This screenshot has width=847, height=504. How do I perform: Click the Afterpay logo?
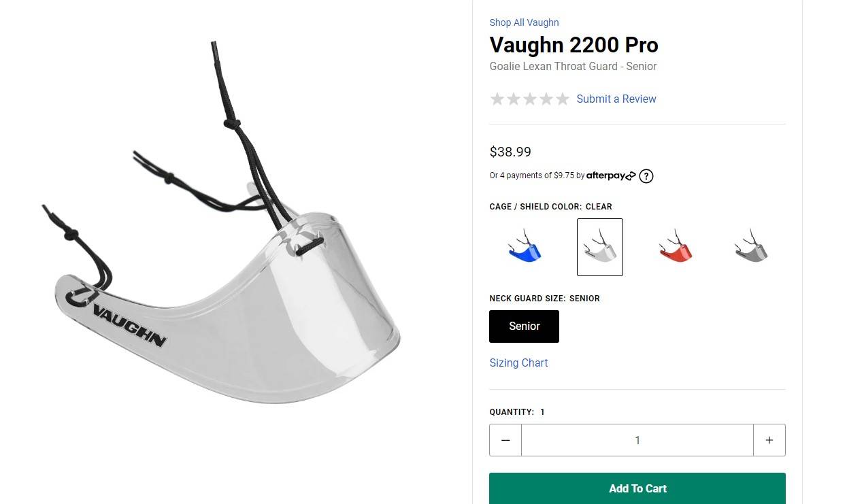(x=611, y=175)
